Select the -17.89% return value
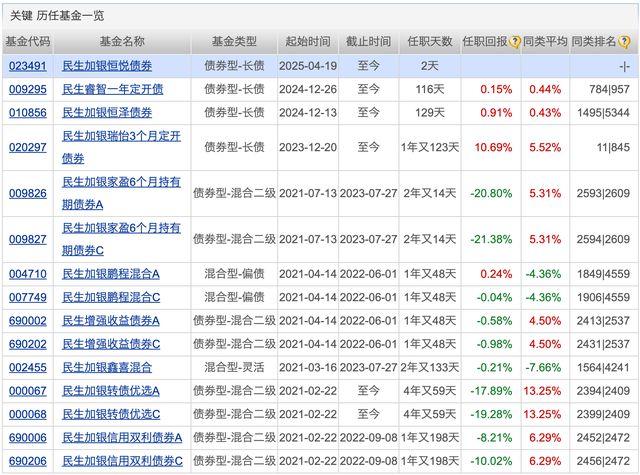Screen dimensions: 640x475 [491, 391]
